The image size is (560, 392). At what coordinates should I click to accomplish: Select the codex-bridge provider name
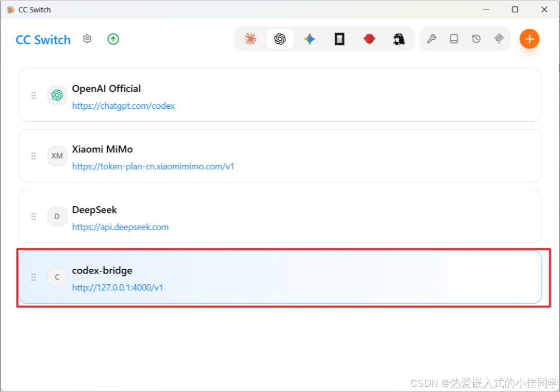coord(102,270)
